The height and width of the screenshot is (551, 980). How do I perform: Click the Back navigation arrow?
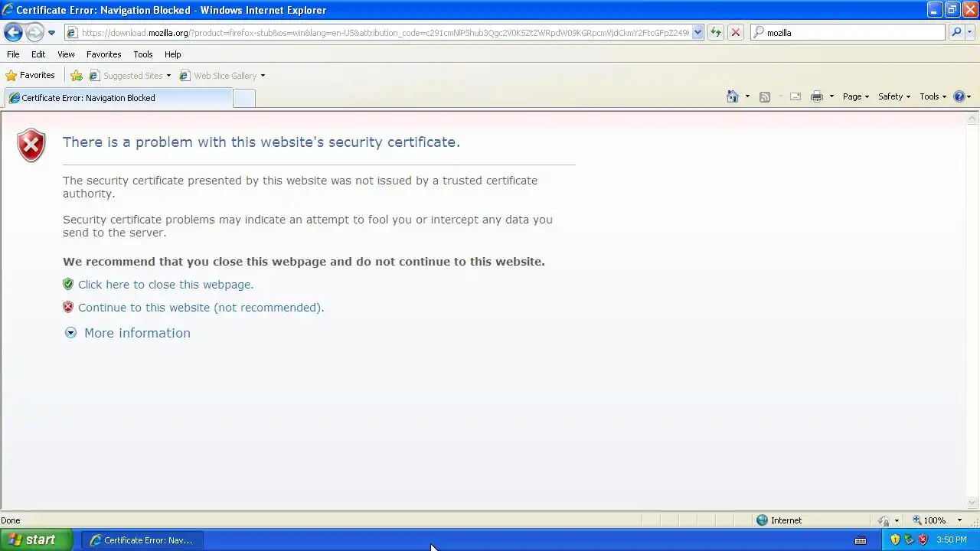(13, 32)
